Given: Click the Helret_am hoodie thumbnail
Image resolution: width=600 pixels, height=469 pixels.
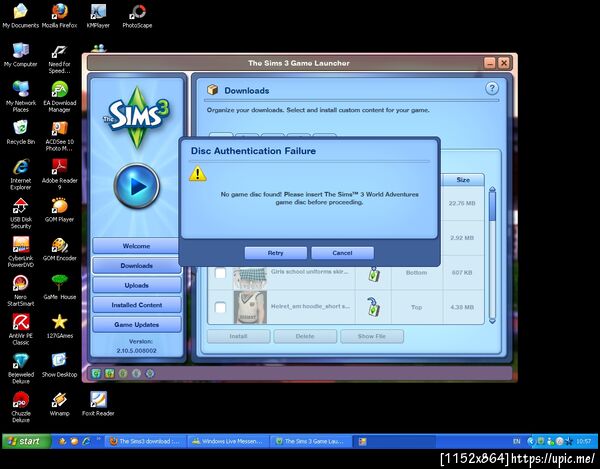Looking at the screenshot, I should 250,307.
